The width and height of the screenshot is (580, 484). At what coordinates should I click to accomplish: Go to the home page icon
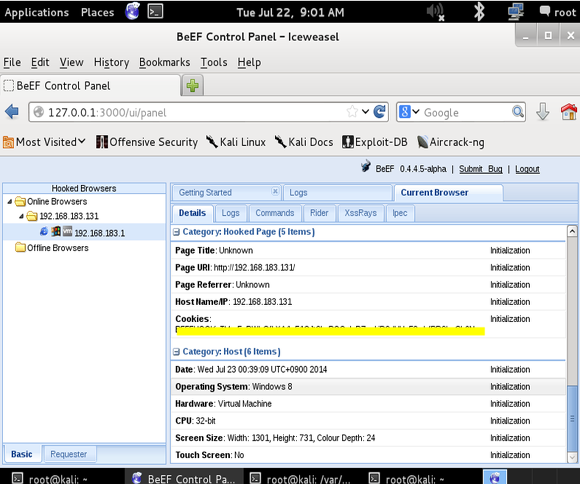569,111
